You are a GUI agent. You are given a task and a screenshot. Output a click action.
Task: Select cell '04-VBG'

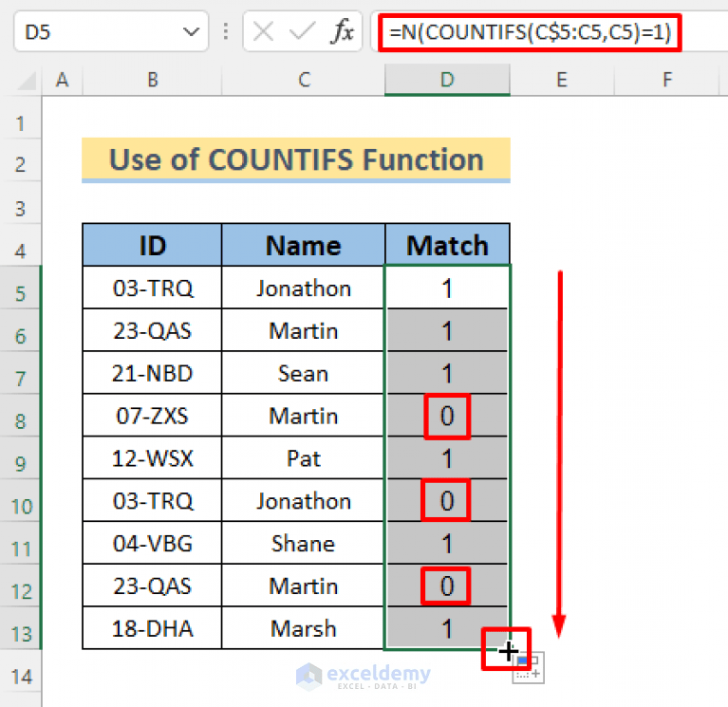pos(152,543)
